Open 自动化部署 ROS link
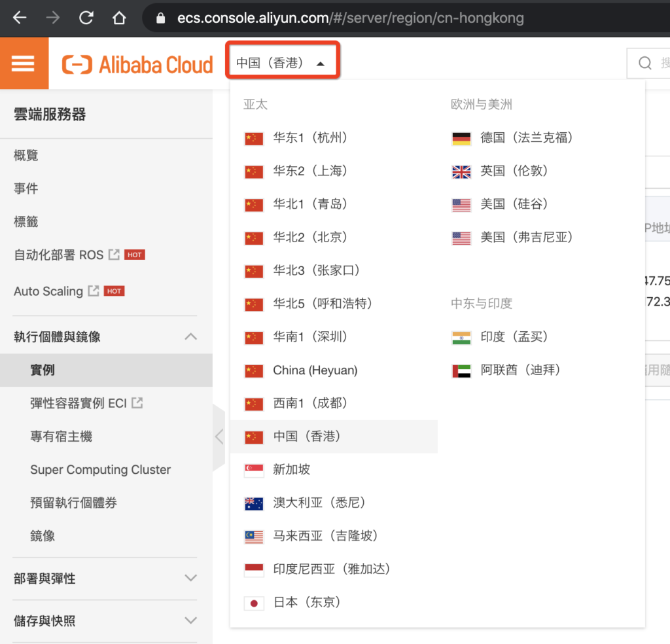 (x=58, y=255)
